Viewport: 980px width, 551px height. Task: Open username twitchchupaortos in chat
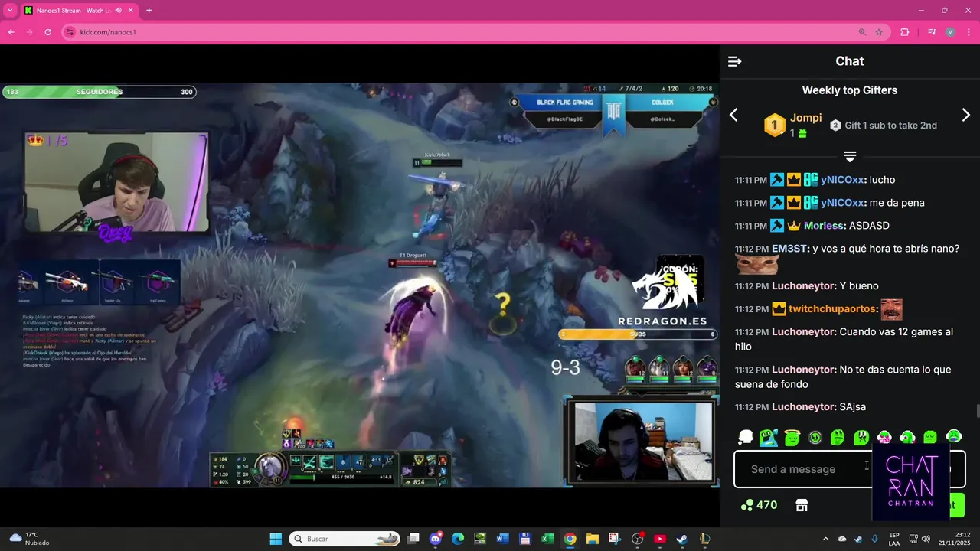833,309
